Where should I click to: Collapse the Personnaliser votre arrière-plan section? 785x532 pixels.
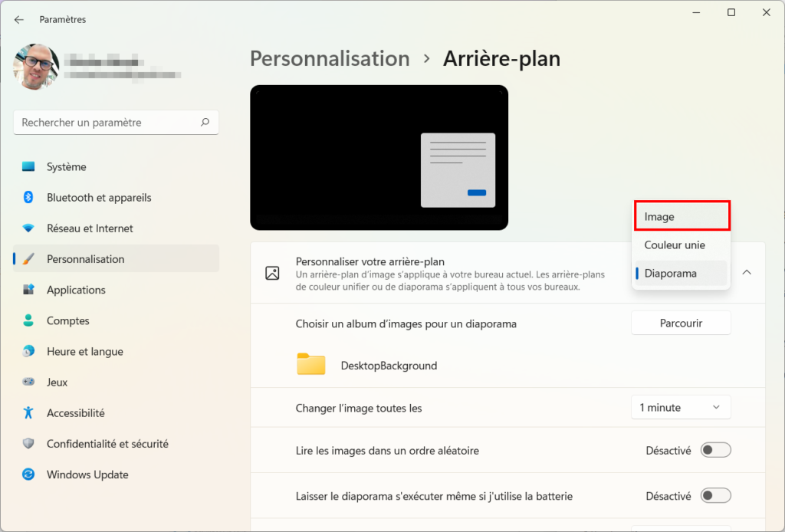747,273
